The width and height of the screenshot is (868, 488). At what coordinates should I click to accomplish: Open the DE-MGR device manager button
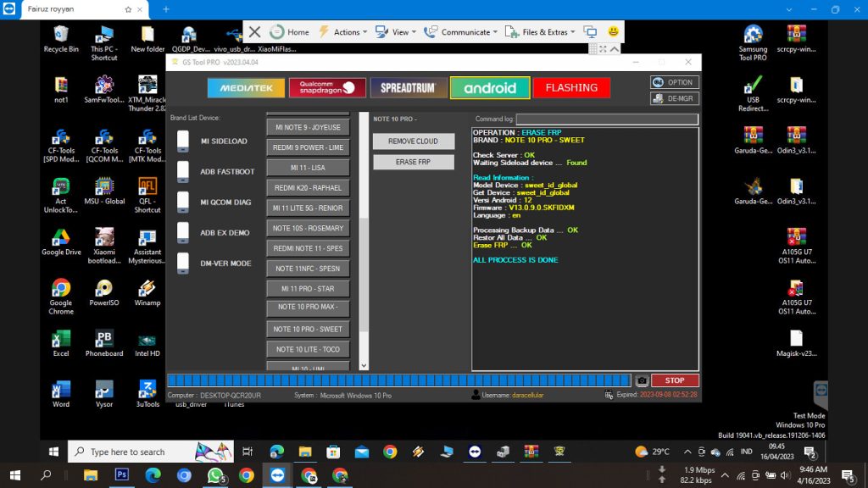click(x=674, y=98)
